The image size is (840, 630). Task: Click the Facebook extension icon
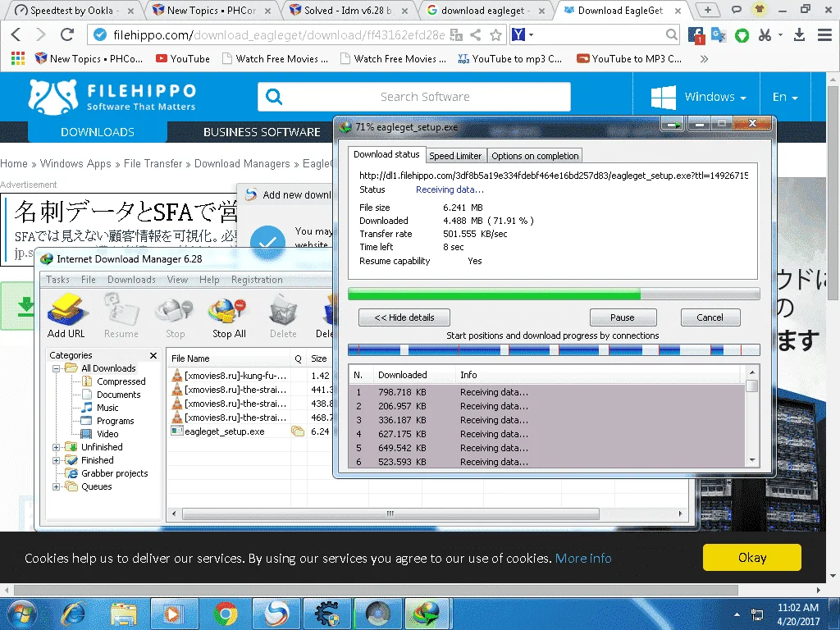(696, 35)
